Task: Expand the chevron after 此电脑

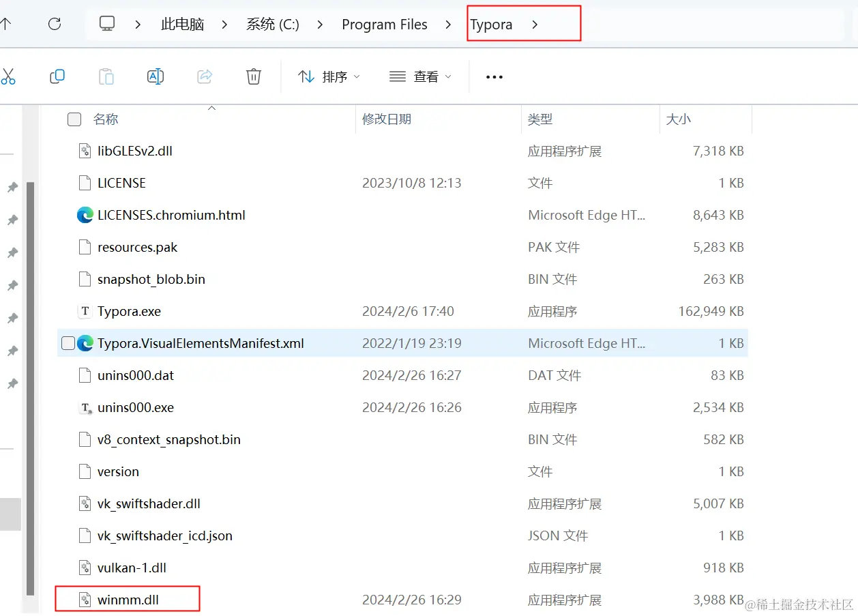Action: [224, 25]
